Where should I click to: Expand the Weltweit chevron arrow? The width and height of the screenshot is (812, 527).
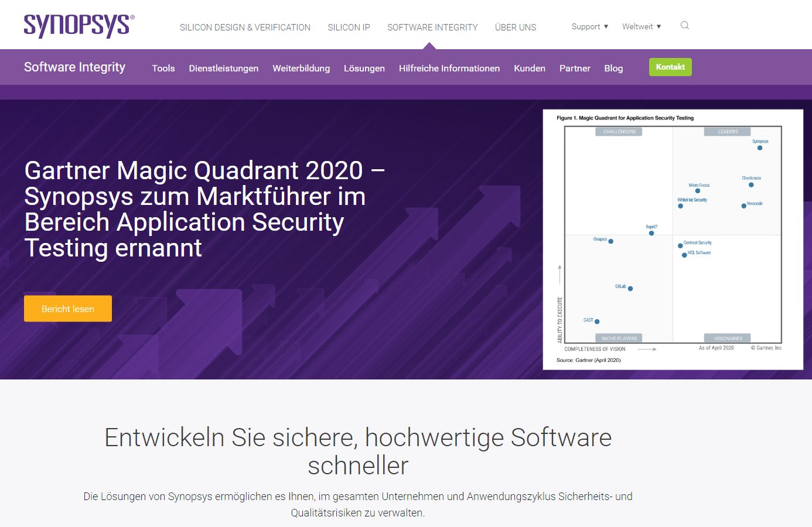660,26
